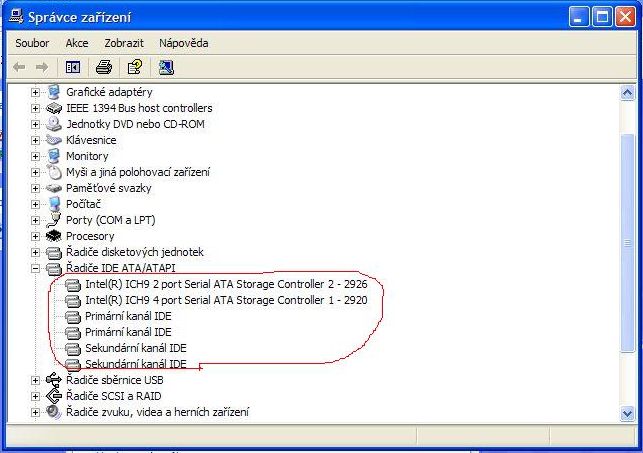Viewport: 643px width, 453px height.
Task: Click the IEEE 1394 Bus host controllers icon
Action: (x=54, y=108)
